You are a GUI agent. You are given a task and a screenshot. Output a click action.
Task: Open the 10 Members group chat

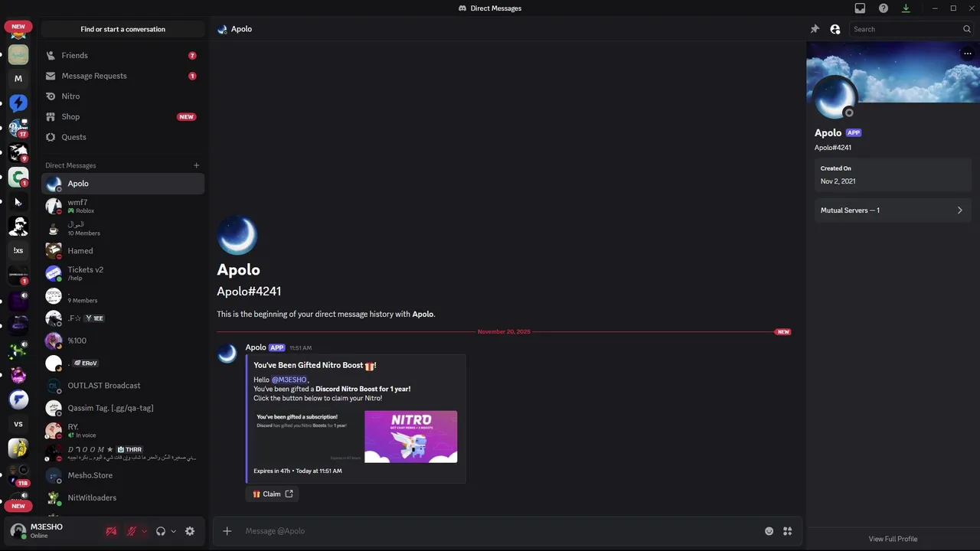[x=122, y=228]
